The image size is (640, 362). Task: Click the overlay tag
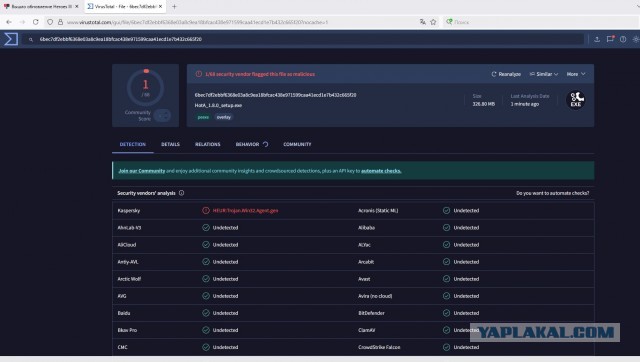click(x=224, y=117)
